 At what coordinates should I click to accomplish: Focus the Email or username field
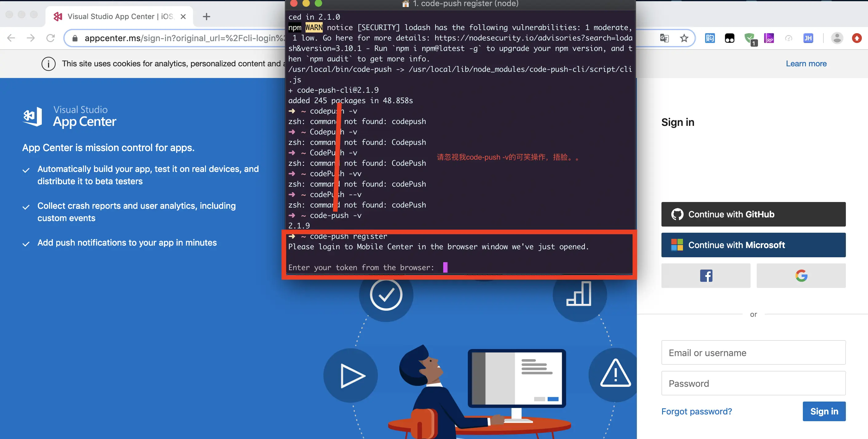coord(753,352)
